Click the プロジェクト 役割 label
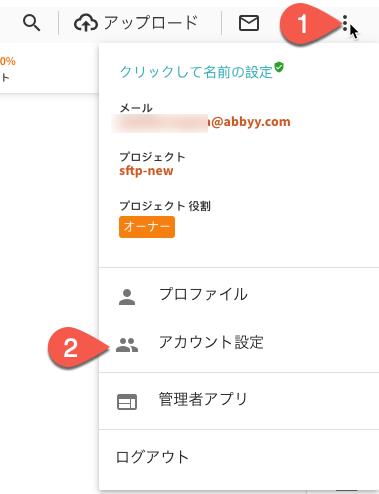Image resolution: width=379 pixels, height=494 pixels. click(165, 206)
